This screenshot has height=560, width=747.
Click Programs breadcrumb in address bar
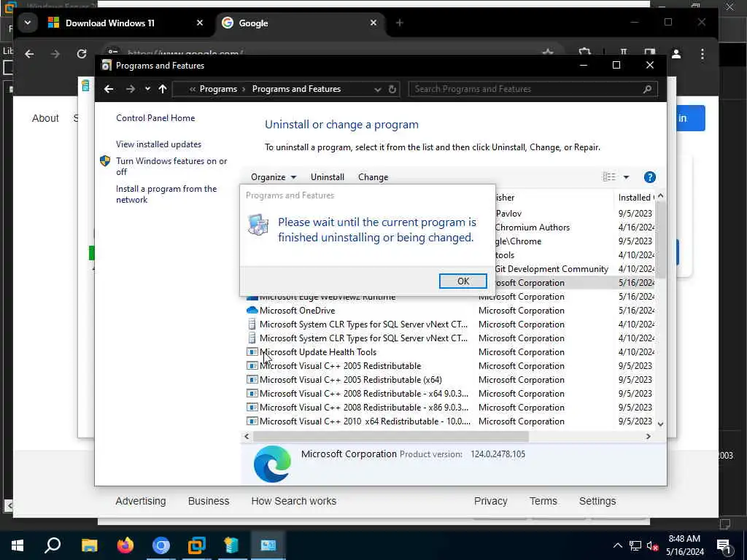tap(218, 89)
